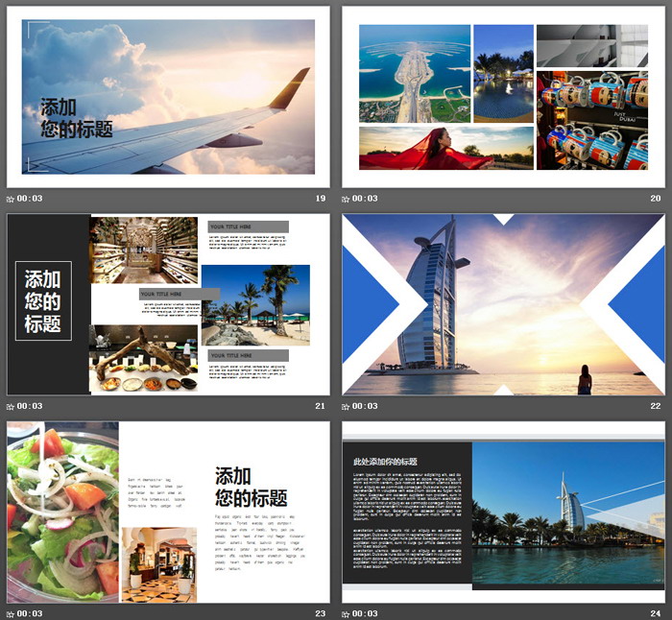672x620 pixels.
Task: Click transition star icon under slide 22
Action: click(x=347, y=406)
